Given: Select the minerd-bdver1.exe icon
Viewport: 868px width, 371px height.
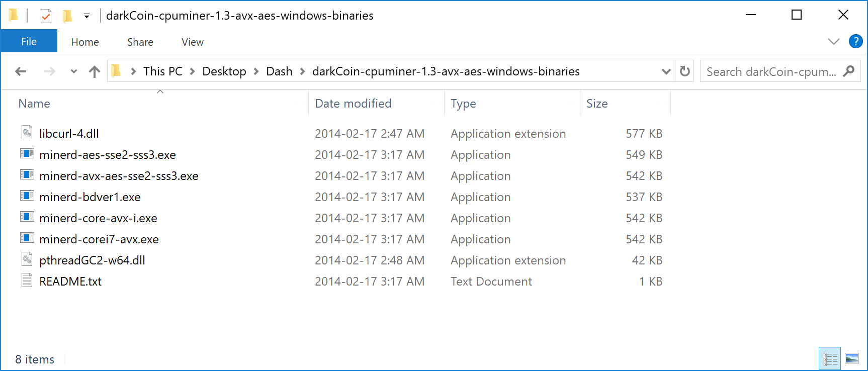Looking at the screenshot, I should pyautogui.click(x=27, y=196).
